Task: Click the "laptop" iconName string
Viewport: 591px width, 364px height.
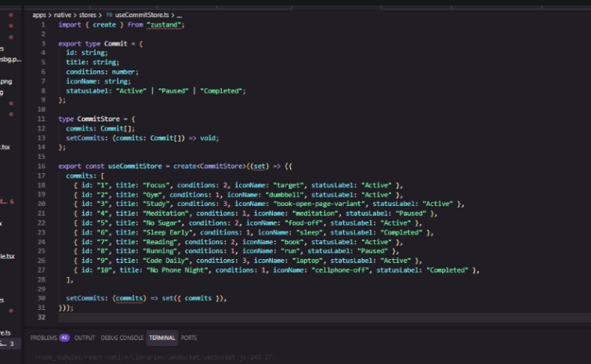Action: (307, 261)
